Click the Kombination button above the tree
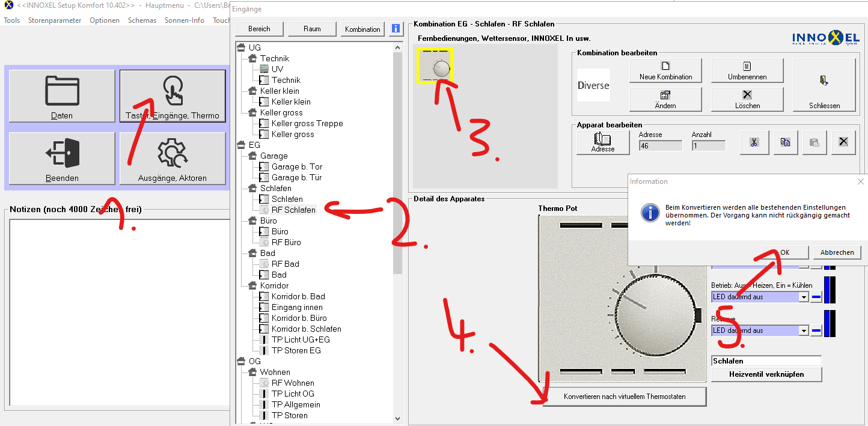Screen dimensions: 868x426 click(362, 29)
